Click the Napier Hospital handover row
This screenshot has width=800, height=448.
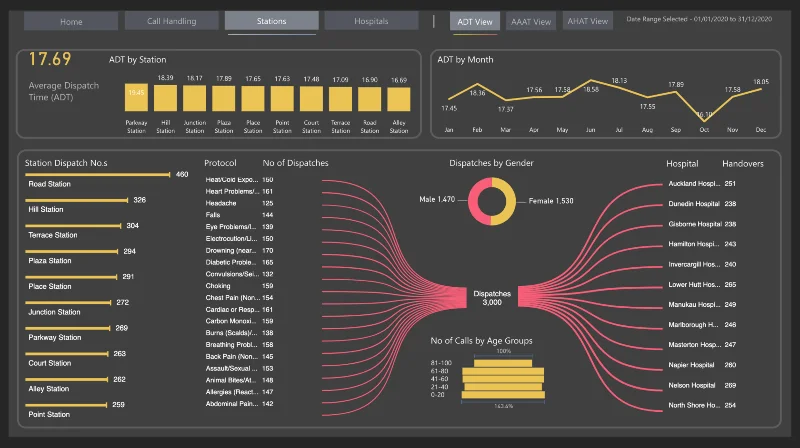702,365
